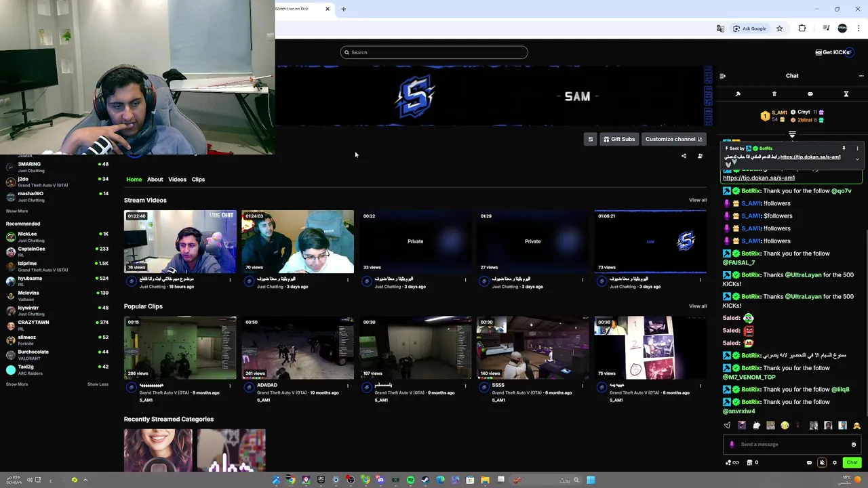Switch to the Home tab
Image resolution: width=868 pixels, height=488 pixels.
pos(134,180)
